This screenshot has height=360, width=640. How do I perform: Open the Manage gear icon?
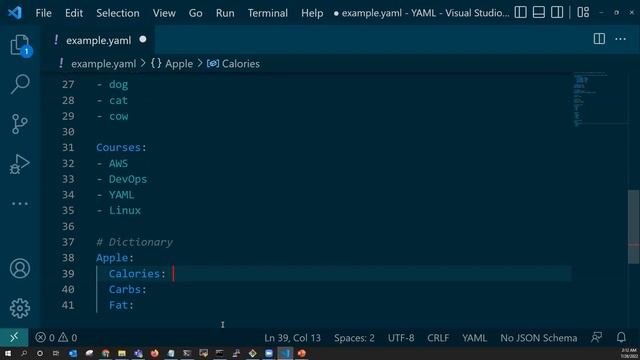20,308
